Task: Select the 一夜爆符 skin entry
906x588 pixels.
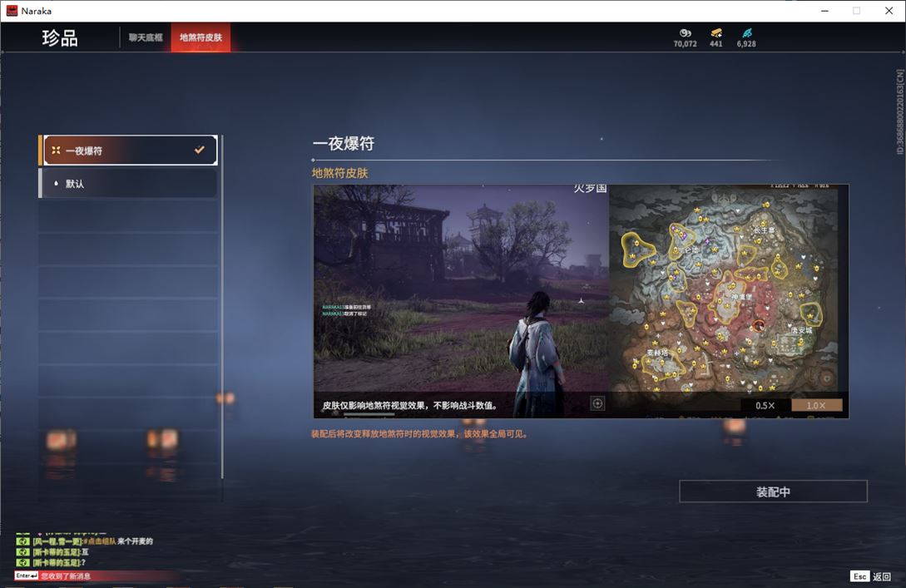Action: [130, 151]
